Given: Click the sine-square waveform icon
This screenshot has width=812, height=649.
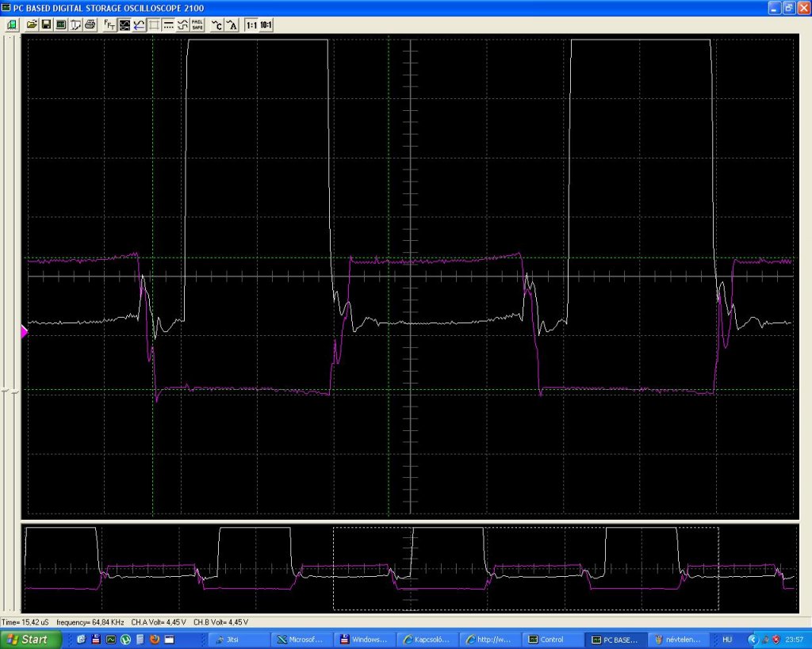Looking at the screenshot, I should pyautogui.click(x=183, y=25).
